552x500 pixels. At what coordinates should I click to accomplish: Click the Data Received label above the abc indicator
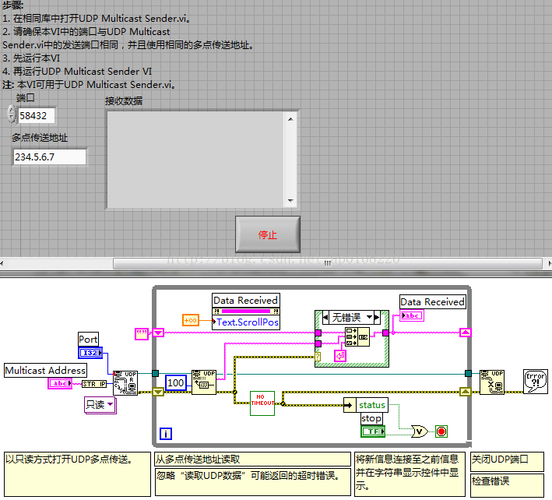coord(432,302)
